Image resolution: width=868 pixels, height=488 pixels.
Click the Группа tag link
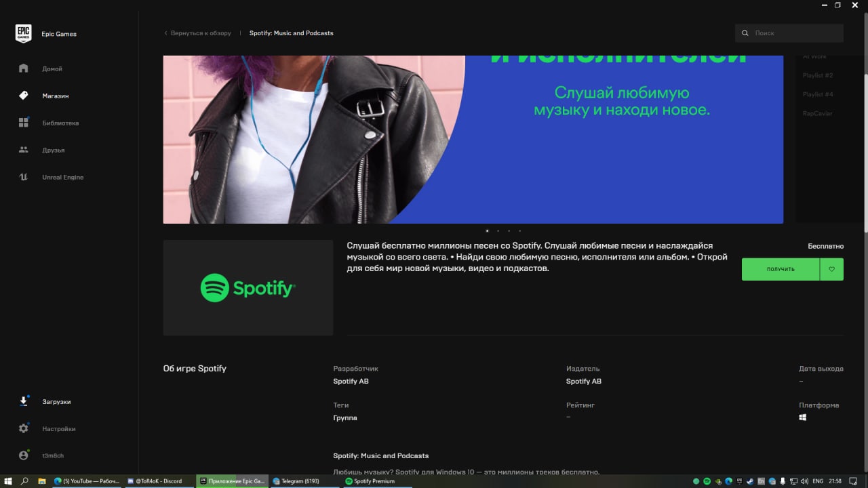click(345, 418)
